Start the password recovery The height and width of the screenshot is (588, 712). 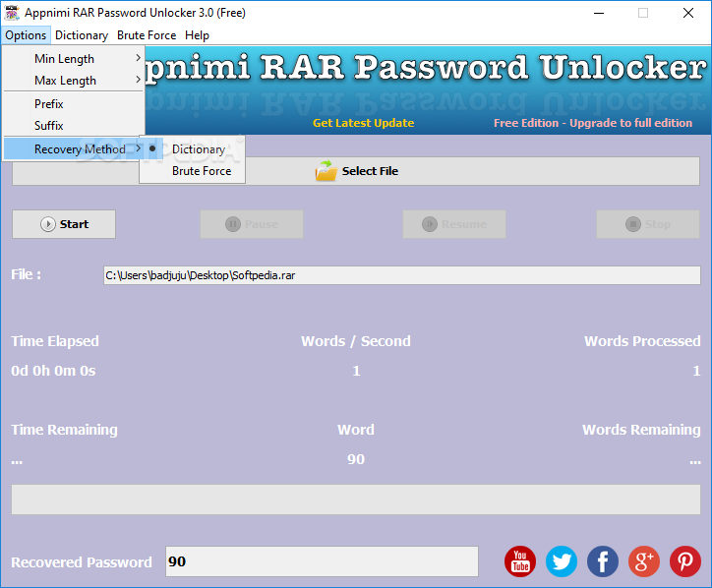[64, 224]
